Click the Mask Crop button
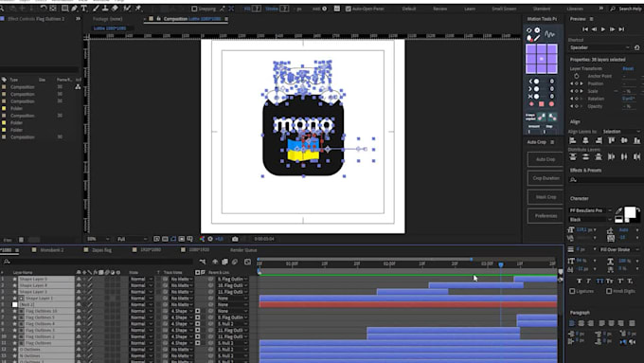This screenshot has height=363, width=644. click(546, 197)
